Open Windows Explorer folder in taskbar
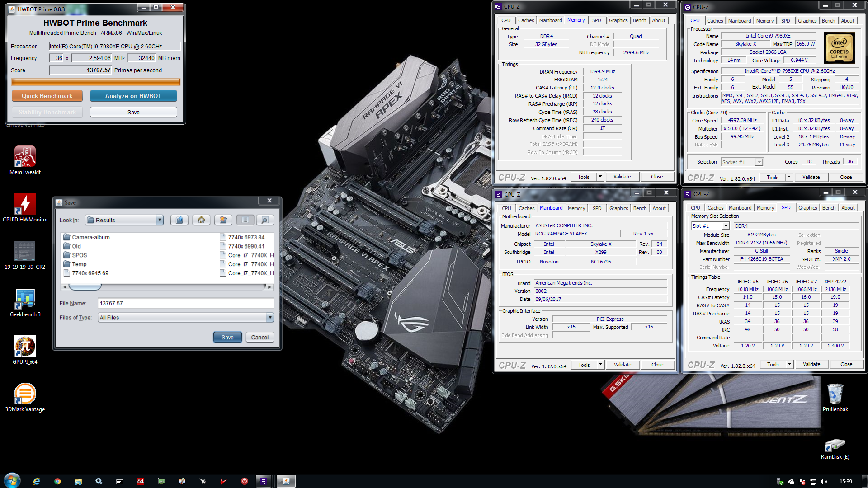Image resolution: width=868 pixels, height=488 pixels. point(78,481)
